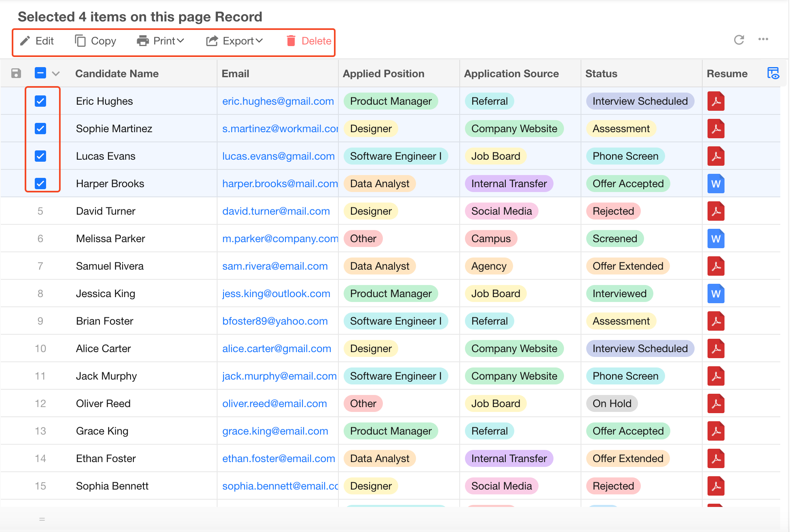Viewport: 790px width, 532px height.
Task: Open email link lucas.evans@gmail.com
Action: click(x=279, y=156)
